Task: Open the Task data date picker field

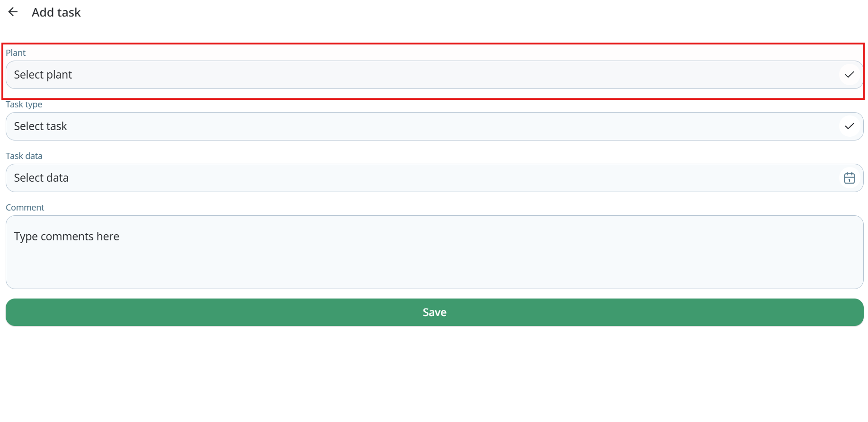Action: coord(426,178)
